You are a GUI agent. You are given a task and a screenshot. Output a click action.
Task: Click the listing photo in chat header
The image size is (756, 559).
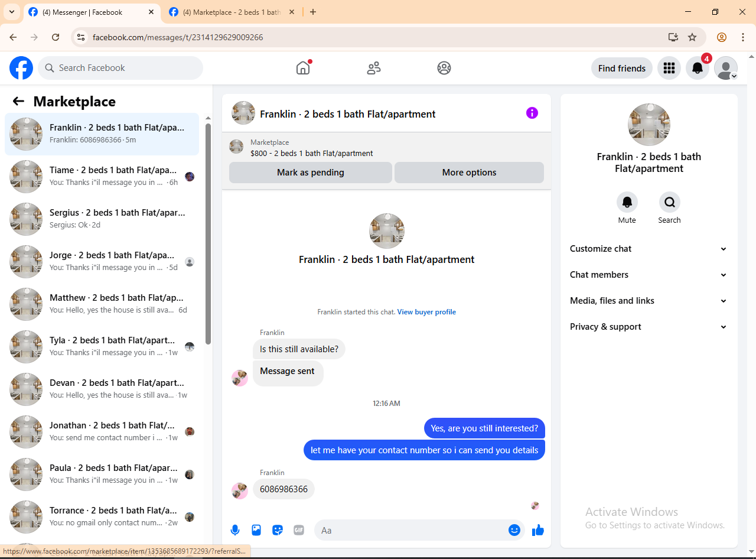click(243, 113)
